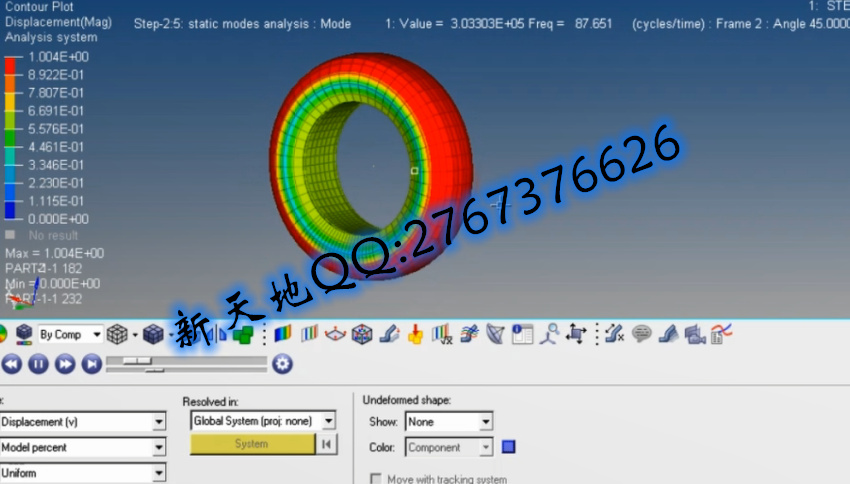Open the Notes speech bubble icon
Image resolution: width=850 pixels, height=484 pixels.
(x=642, y=334)
